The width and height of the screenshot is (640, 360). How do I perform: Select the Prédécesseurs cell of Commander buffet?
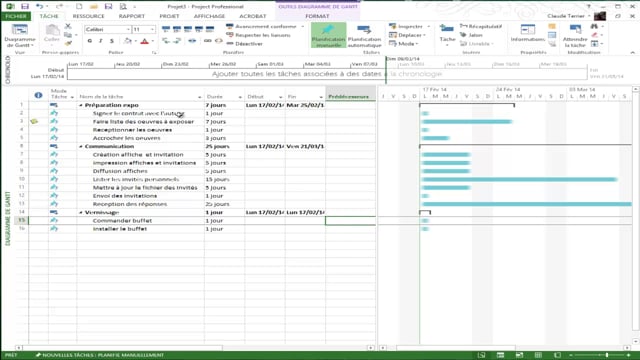[350, 221]
